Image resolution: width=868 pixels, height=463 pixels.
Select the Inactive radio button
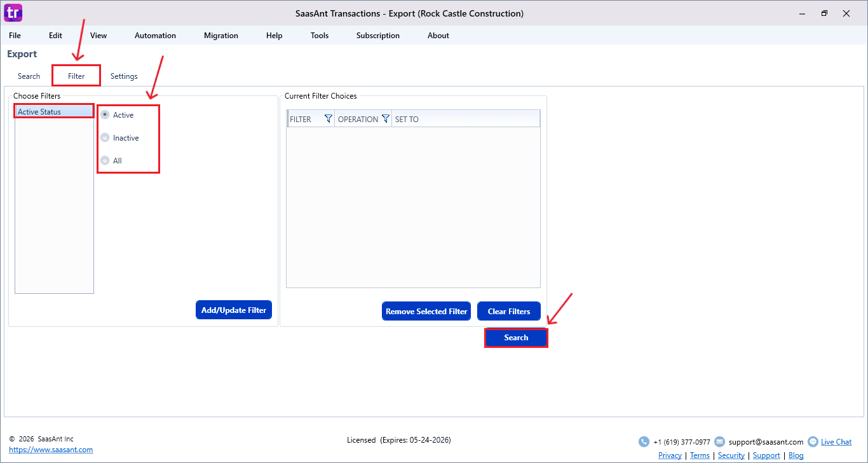(x=105, y=138)
